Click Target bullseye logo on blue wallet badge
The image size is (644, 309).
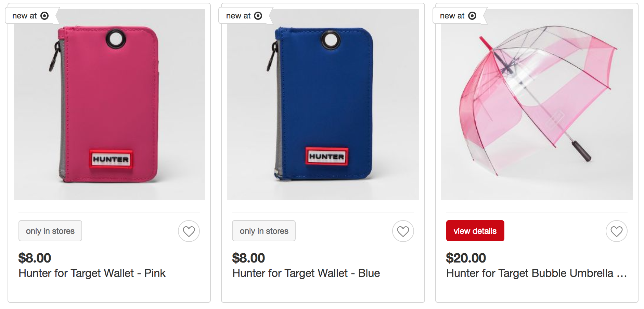coord(258,16)
